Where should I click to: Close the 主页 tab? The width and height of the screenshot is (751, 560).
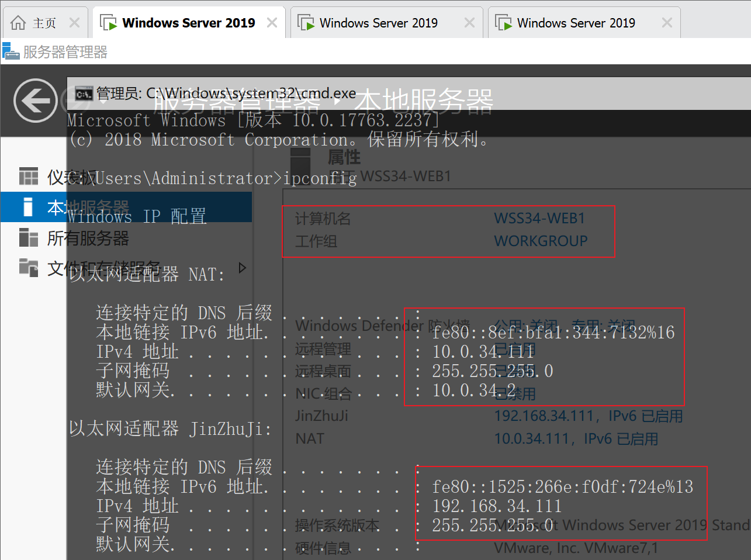[74, 23]
